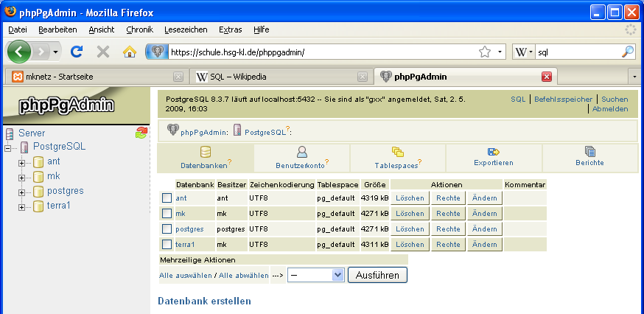This screenshot has width=644, height=314.
Task: Open the Datei menu
Action: click(x=18, y=29)
